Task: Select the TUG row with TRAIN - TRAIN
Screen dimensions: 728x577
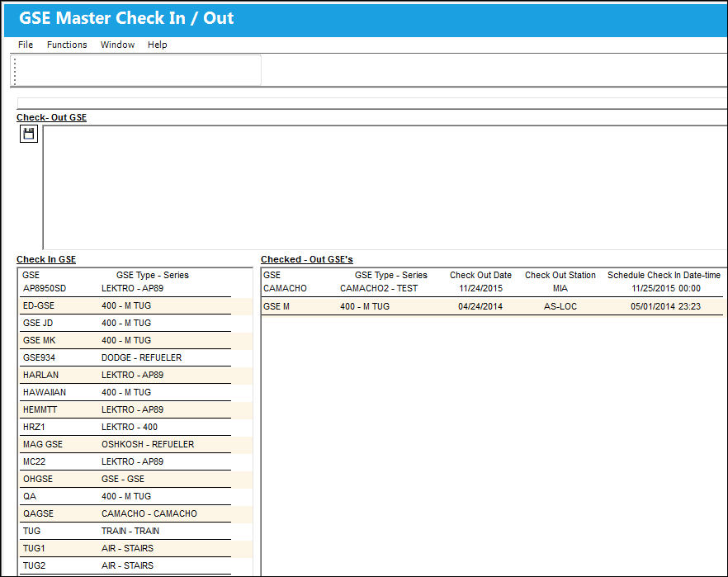Action: click(125, 531)
